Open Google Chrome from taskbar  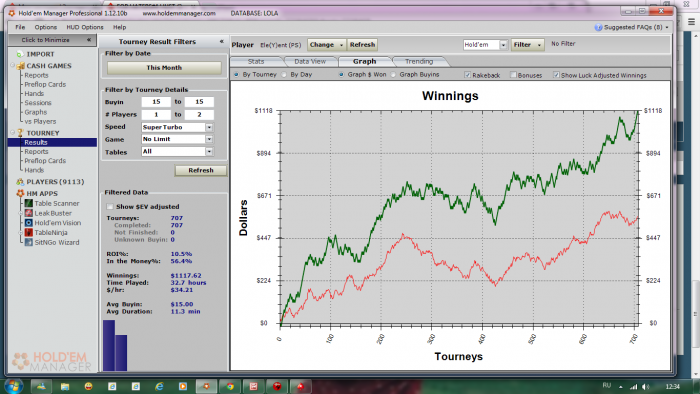[x=230, y=386]
